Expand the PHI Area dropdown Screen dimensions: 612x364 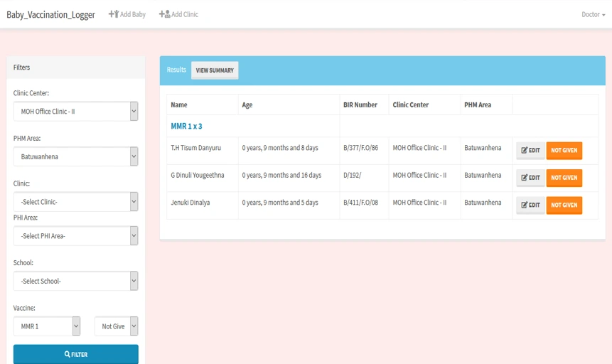(x=75, y=236)
